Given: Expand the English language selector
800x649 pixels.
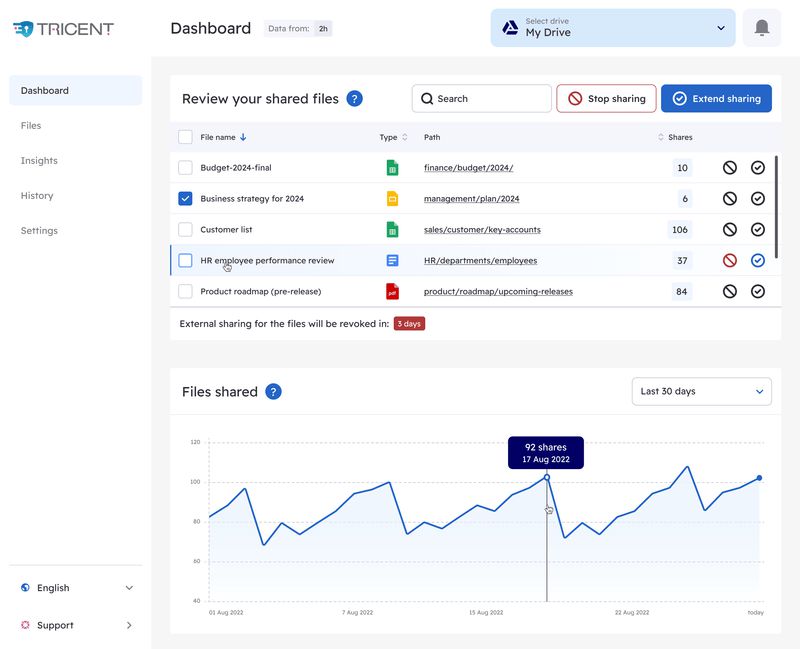Looking at the screenshot, I should pyautogui.click(x=76, y=588).
